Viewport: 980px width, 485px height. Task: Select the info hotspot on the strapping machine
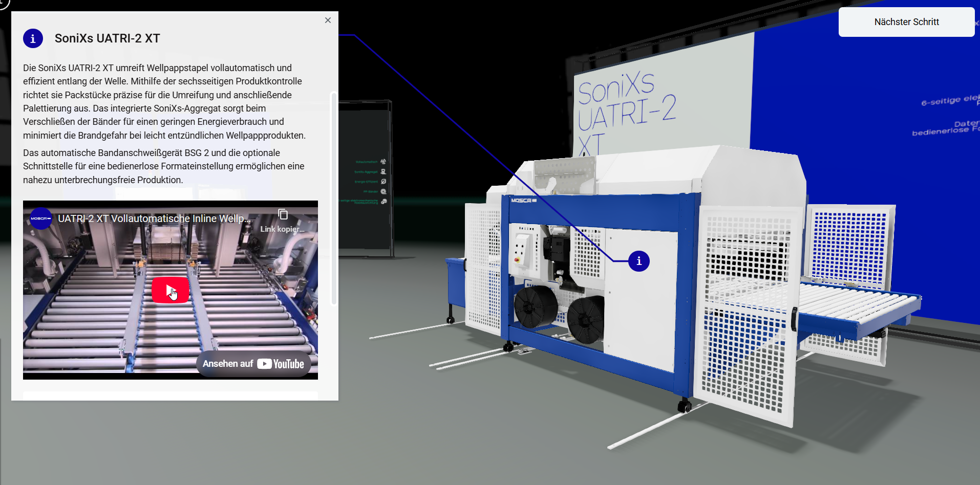pyautogui.click(x=639, y=261)
